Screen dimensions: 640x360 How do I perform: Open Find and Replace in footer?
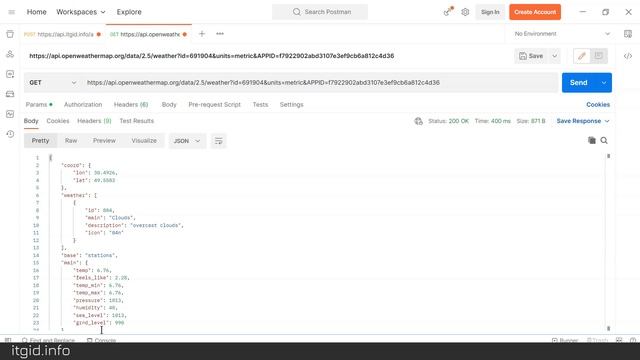click(49, 340)
